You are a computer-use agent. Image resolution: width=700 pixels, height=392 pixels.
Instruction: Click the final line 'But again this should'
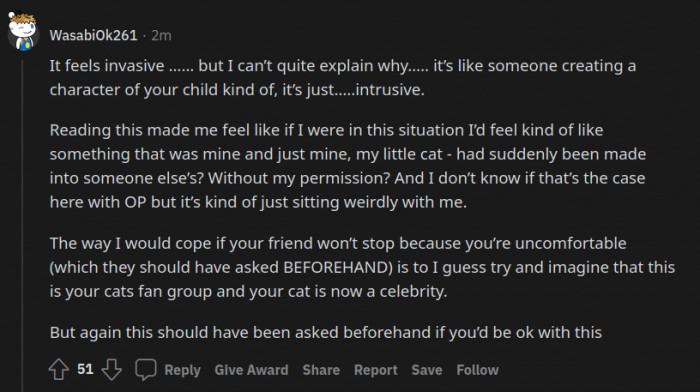pos(325,333)
